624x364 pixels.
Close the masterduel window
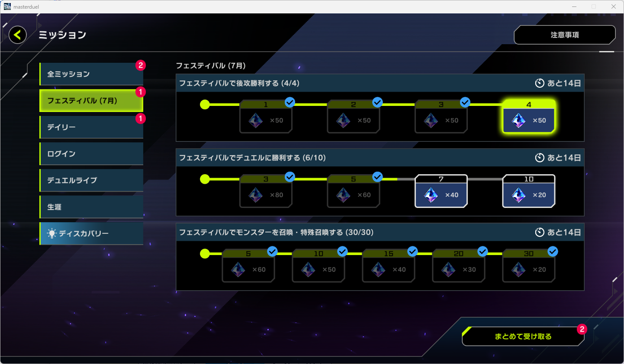coord(614,6)
